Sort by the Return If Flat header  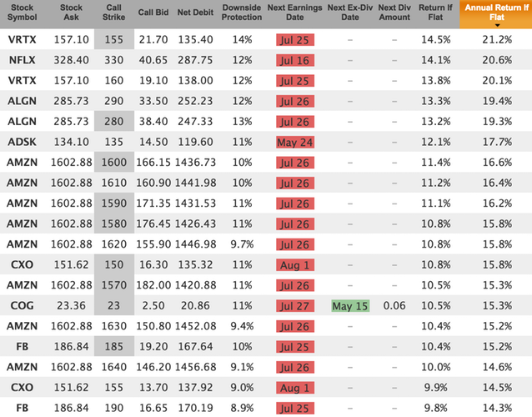pyautogui.click(x=435, y=13)
